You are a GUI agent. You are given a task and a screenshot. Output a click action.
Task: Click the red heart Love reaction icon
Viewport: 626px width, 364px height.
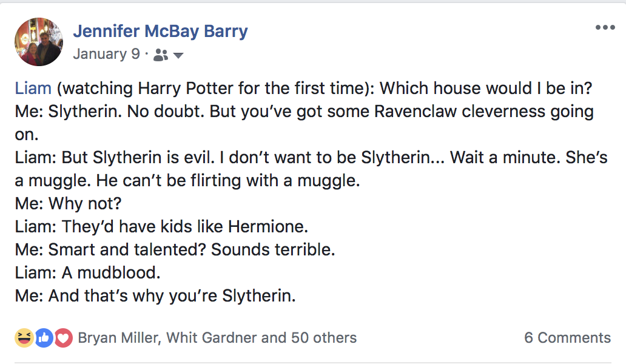pyautogui.click(x=63, y=337)
